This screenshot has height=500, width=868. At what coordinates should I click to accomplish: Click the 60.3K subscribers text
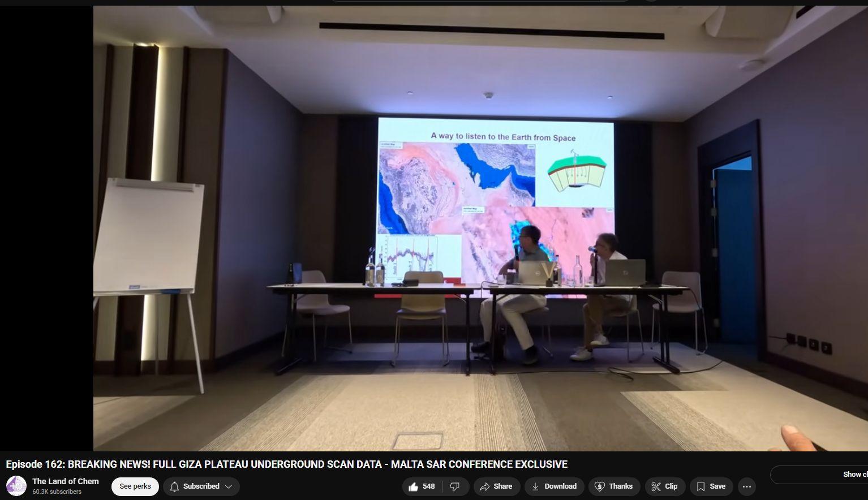click(x=57, y=492)
